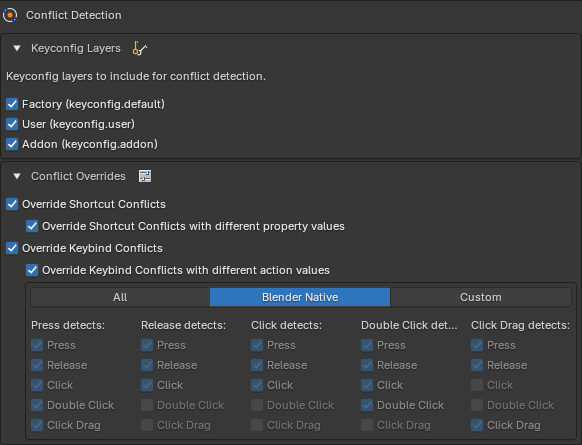The width and height of the screenshot is (582, 445).
Task: Toggle Click Drag under Click Drag detects
Action: point(477,425)
